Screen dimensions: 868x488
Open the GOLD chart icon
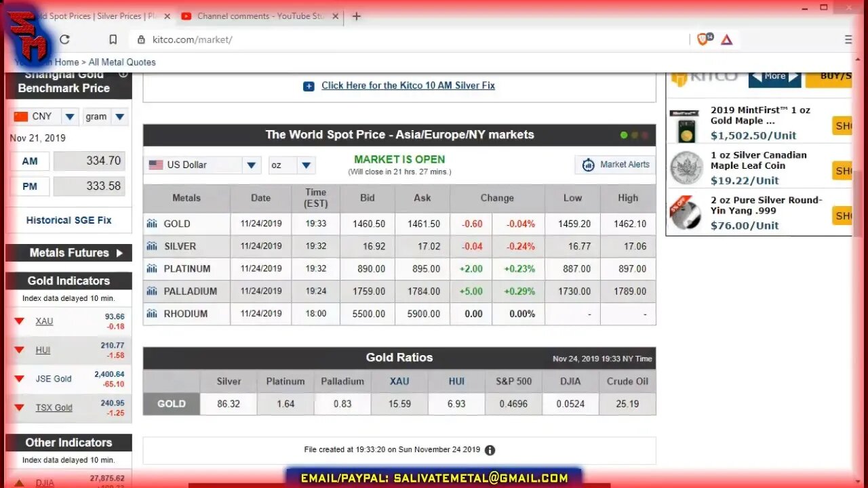152,224
